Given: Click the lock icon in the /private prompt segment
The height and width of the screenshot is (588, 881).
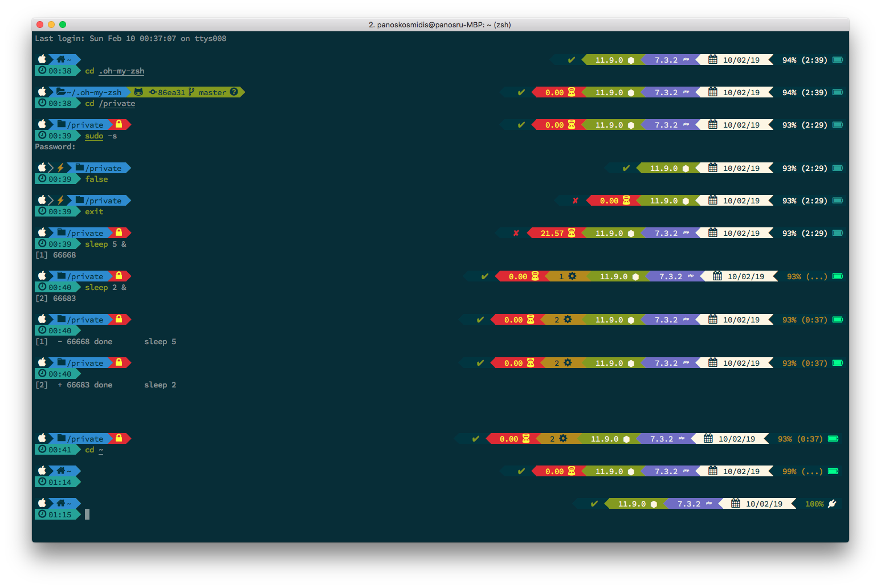Looking at the screenshot, I should (119, 124).
